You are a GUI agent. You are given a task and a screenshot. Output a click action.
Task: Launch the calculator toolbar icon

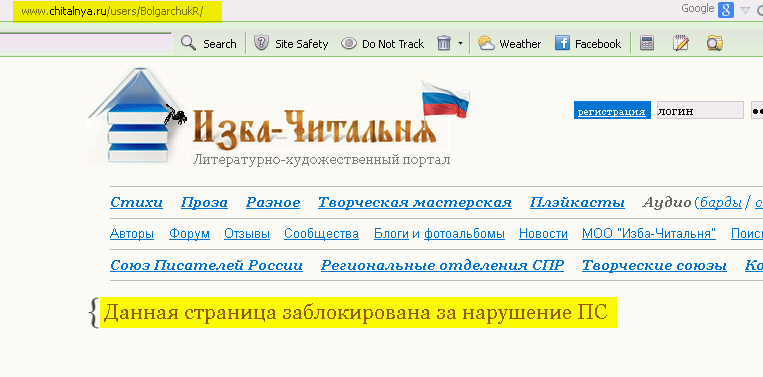tap(647, 43)
